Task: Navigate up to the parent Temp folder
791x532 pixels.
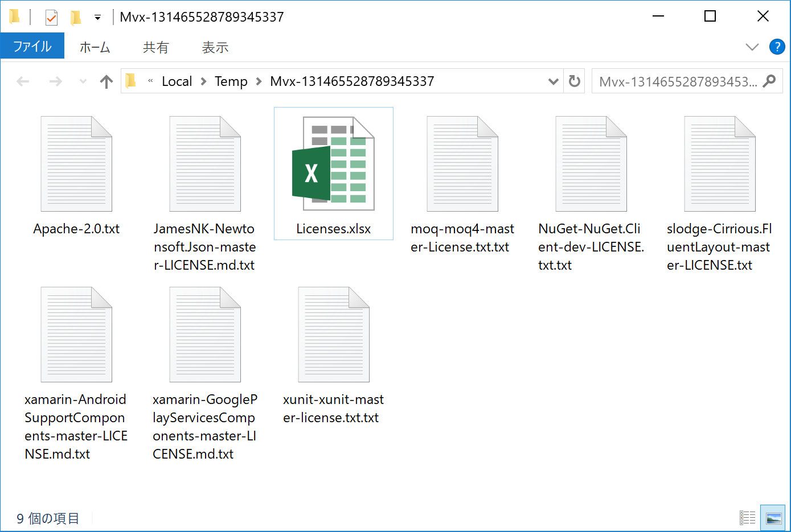Action: pyautogui.click(x=106, y=81)
